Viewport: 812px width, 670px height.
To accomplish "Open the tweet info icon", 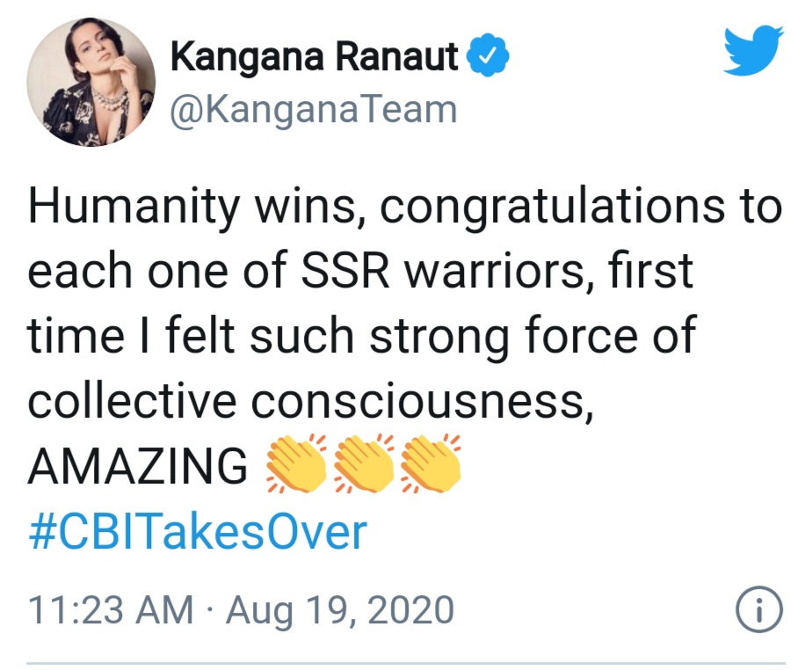I will click(x=758, y=609).
